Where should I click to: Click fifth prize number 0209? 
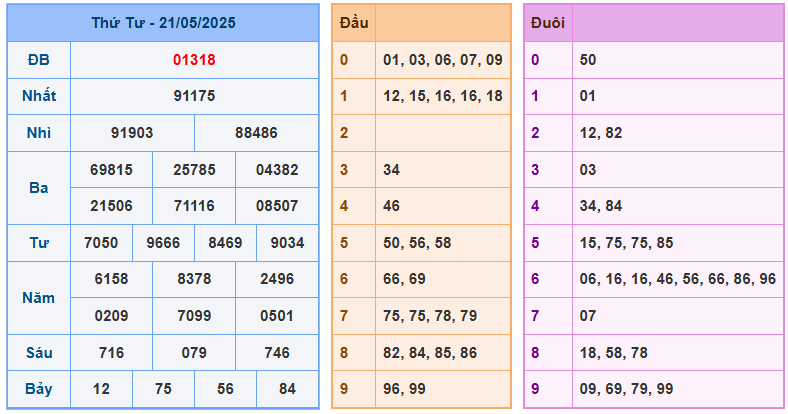pyautogui.click(x=112, y=316)
